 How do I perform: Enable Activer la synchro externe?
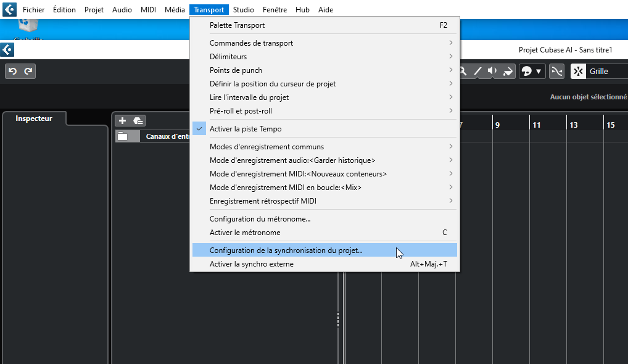coord(252,264)
